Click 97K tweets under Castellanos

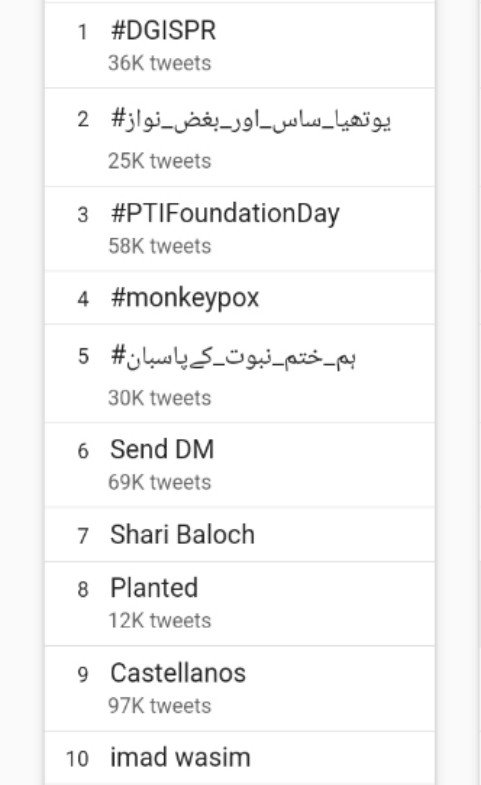point(160,706)
